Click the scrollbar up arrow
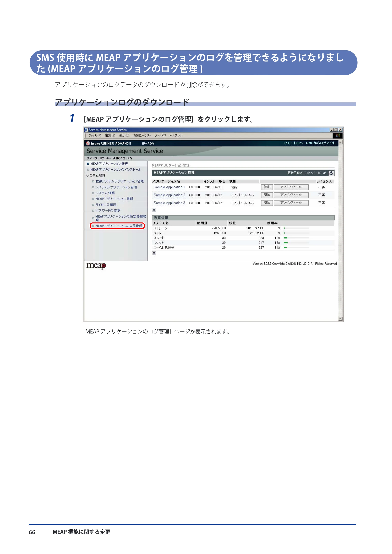Screen dimensions: 392x554 pos(340,142)
